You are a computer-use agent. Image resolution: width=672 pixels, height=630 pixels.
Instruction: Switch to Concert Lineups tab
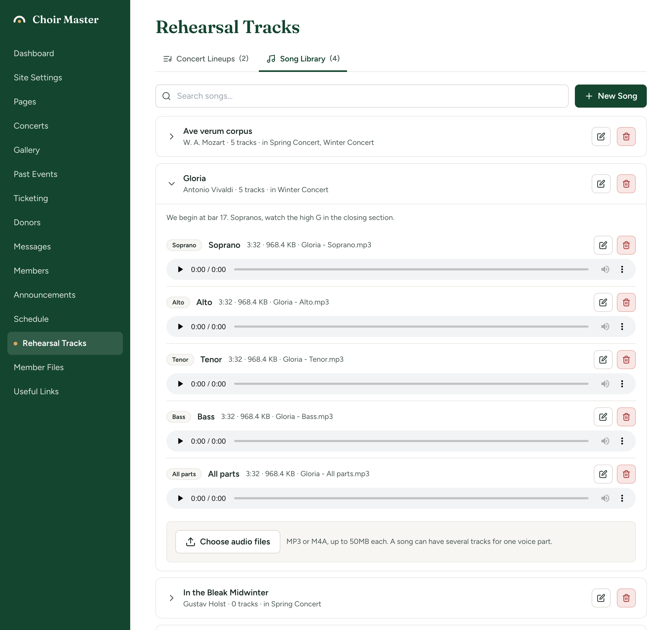pyautogui.click(x=206, y=59)
